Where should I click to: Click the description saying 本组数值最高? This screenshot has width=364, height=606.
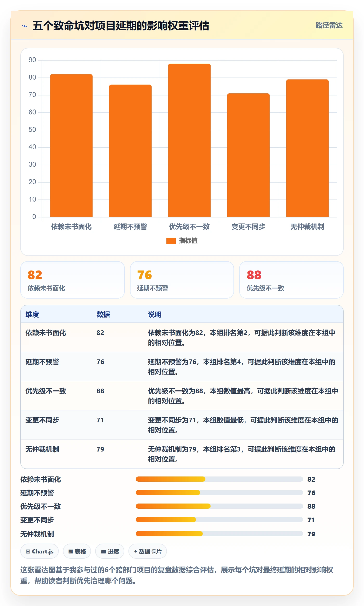[243, 396]
